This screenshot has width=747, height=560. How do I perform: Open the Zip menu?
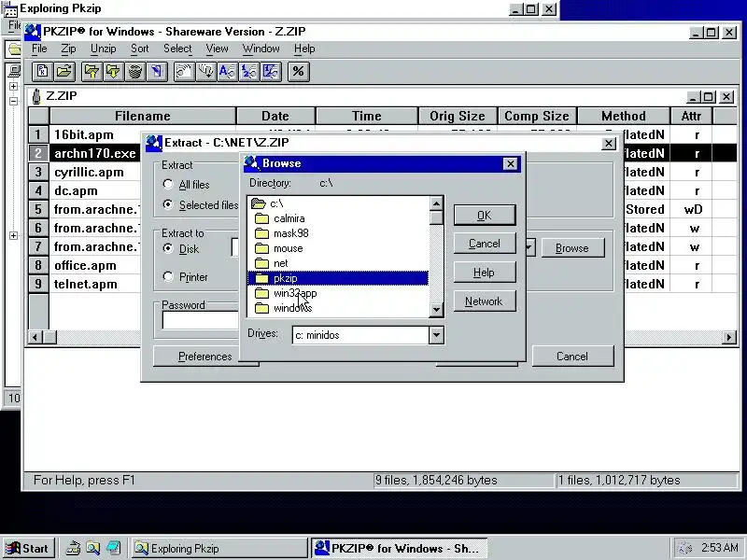[68, 49]
